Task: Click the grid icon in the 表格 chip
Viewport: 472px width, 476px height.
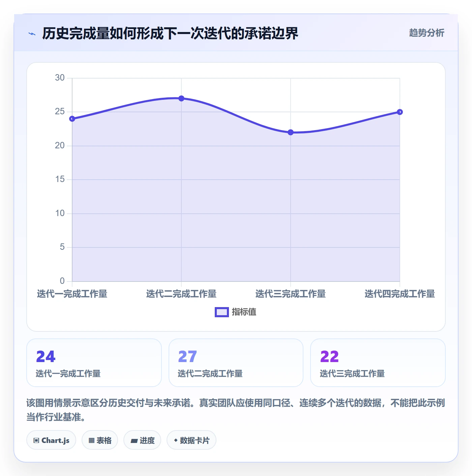Action: tap(91, 441)
